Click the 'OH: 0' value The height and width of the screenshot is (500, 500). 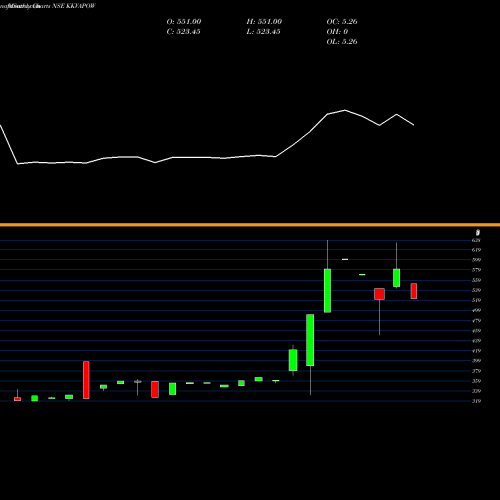(337, 32)
